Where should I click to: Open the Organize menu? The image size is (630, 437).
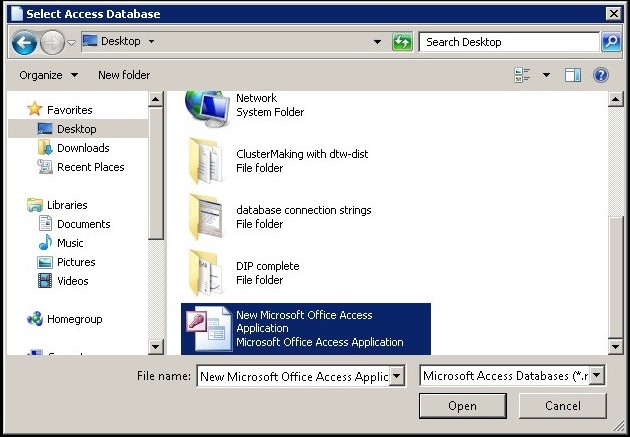[49, 75]
